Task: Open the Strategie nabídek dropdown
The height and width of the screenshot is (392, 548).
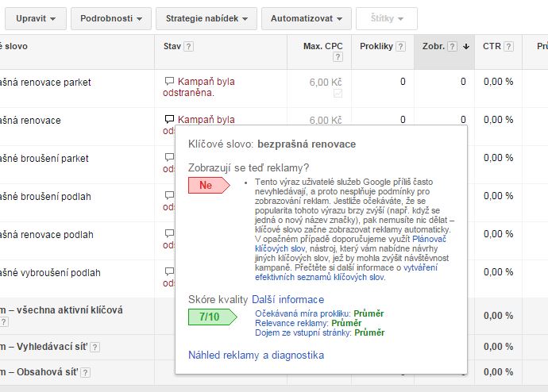Action: (206, 18)
